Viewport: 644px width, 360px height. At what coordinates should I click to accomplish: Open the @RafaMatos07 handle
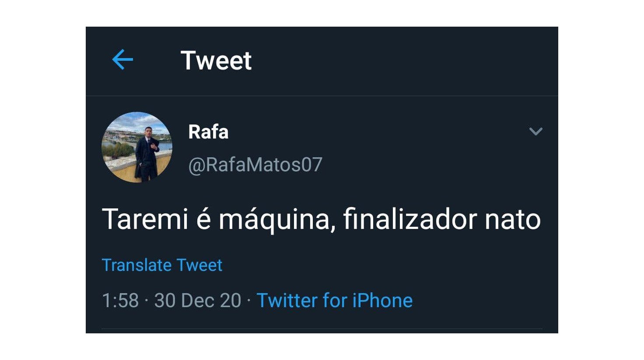tap(255, 165)
